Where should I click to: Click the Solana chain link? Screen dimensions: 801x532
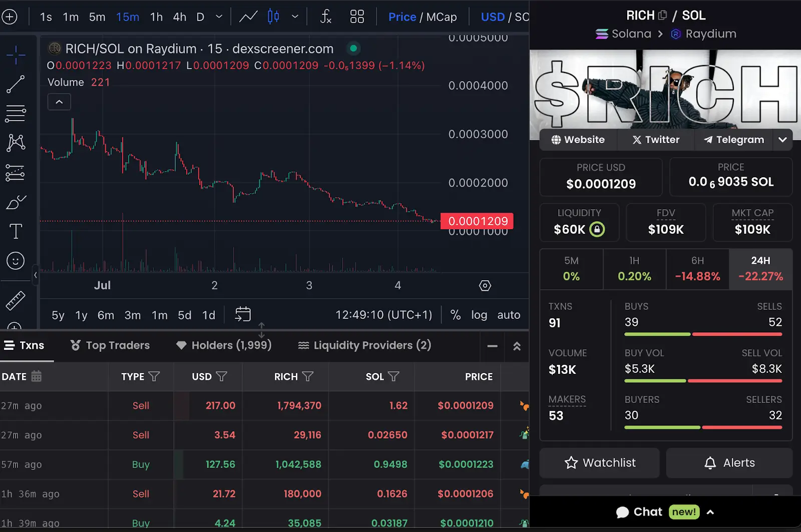[623, 34]
